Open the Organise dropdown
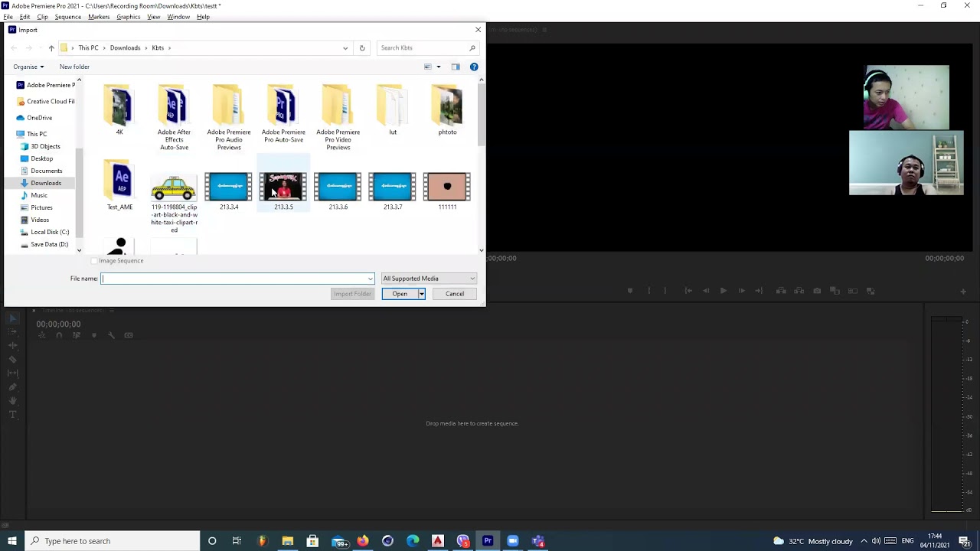Viewport: 980px width, 551px height. click(x=28, y=67)
